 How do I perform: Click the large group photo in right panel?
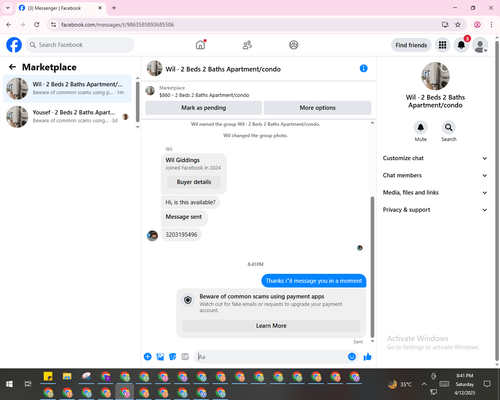point(435,76)
